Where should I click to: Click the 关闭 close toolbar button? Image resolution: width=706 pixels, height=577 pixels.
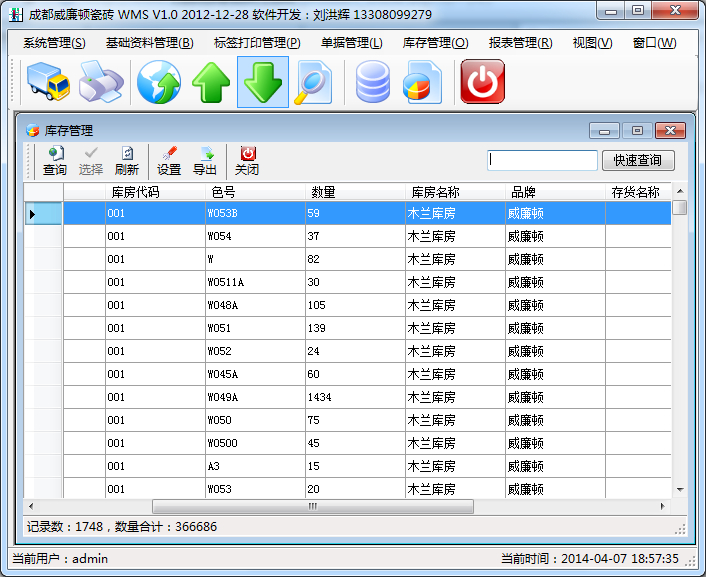(x=247, y=161)
